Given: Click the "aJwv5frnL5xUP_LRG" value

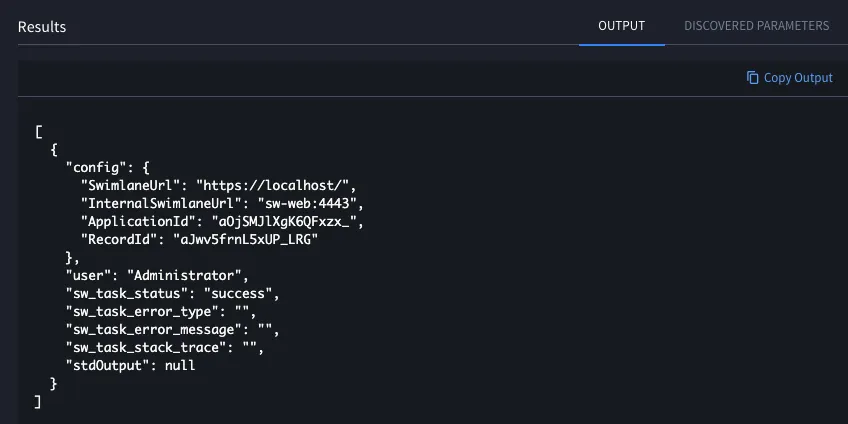Looking at the screenshot, I should [x=246, y=240].
